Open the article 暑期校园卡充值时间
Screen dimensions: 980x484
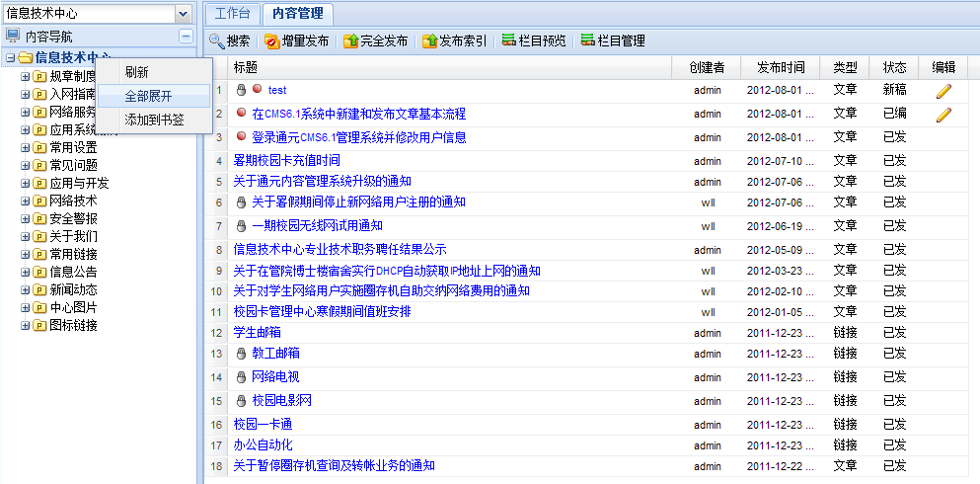point(286,160)
